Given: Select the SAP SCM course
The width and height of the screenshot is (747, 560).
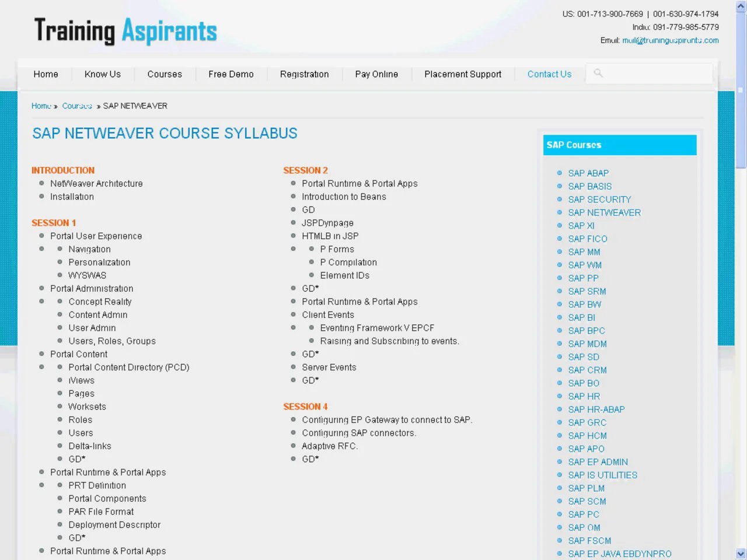Looking at the screenshot, I should pos(587,501).
